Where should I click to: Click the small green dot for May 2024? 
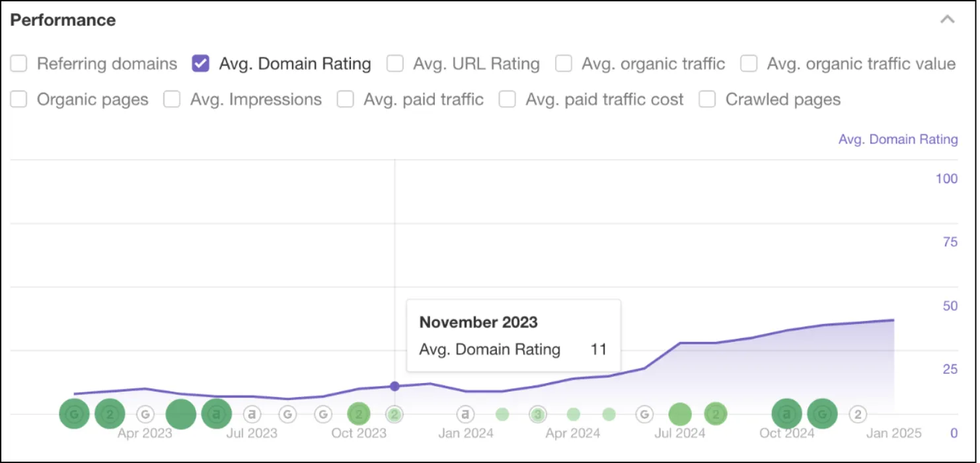click(609, 415)
